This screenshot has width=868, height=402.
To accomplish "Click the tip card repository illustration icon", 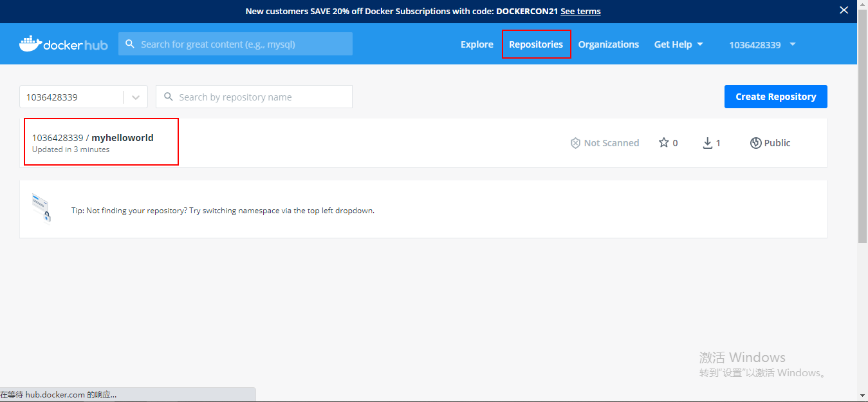I will (x=41, y=207).
